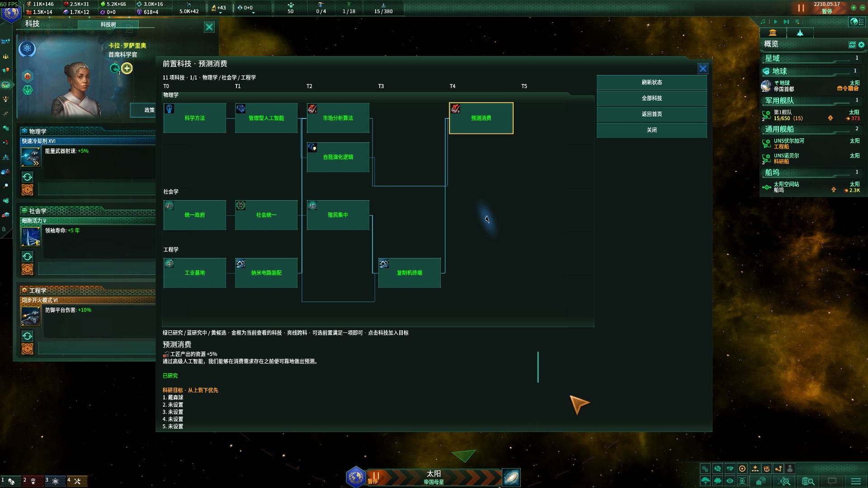Screen dimensions: 868x488
Task: Collapse the 星域 outliner section
Action: point(811,58)
